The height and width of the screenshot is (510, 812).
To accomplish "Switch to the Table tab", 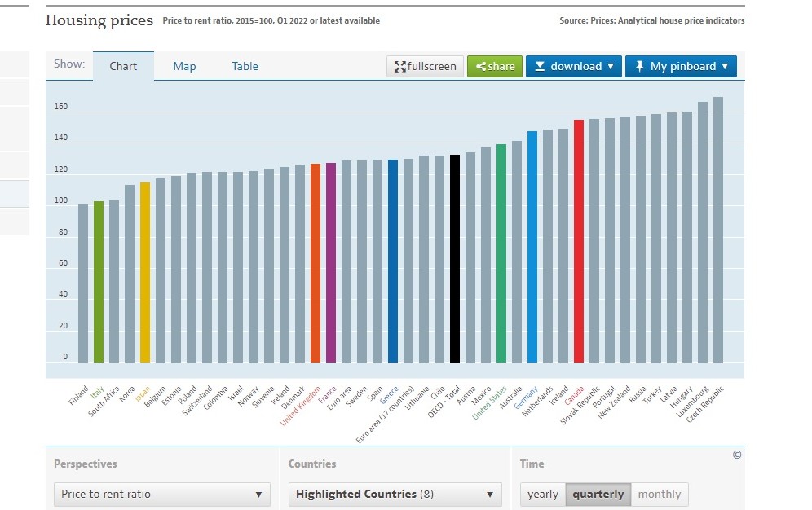I will click(x=245, y=67).
